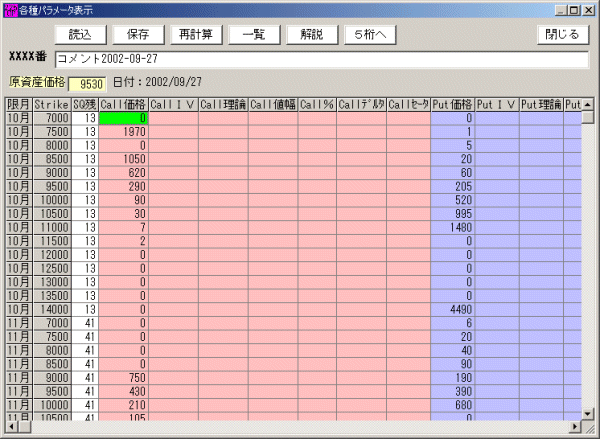Select the Call price cell showing 620
Image resolution: width=600 pixels, height=439 pixels.
point(124,173)
